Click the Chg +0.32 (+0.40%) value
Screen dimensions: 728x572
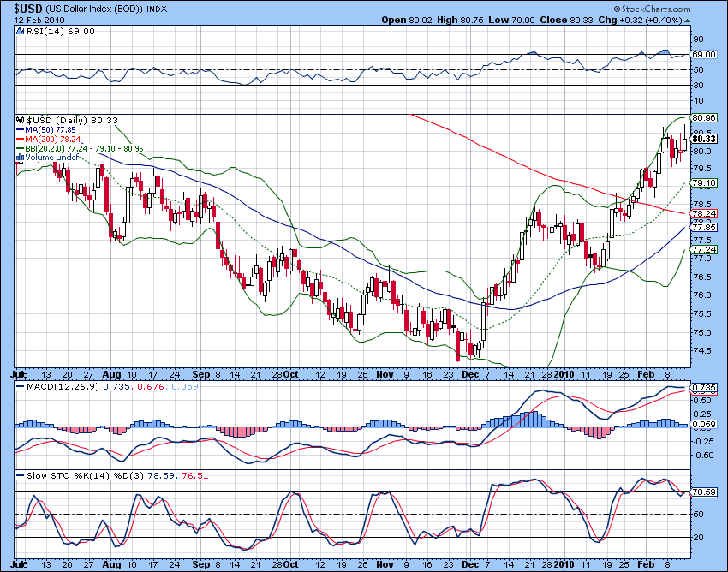point(641,20)
